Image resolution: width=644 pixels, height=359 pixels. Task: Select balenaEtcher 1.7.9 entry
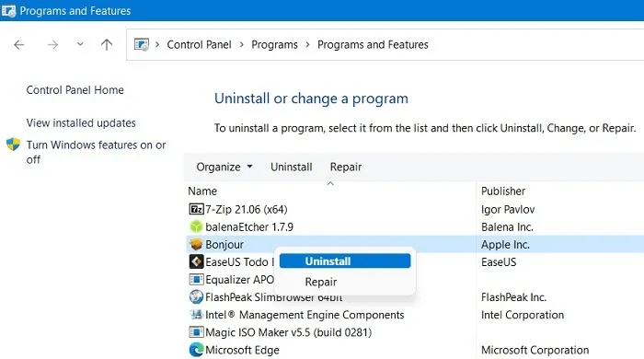click(x=249, y=226)
